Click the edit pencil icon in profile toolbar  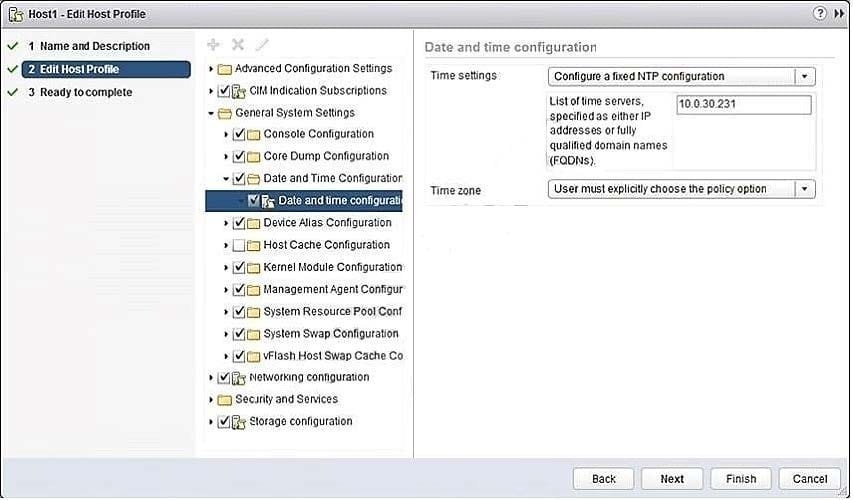(262, 45)
